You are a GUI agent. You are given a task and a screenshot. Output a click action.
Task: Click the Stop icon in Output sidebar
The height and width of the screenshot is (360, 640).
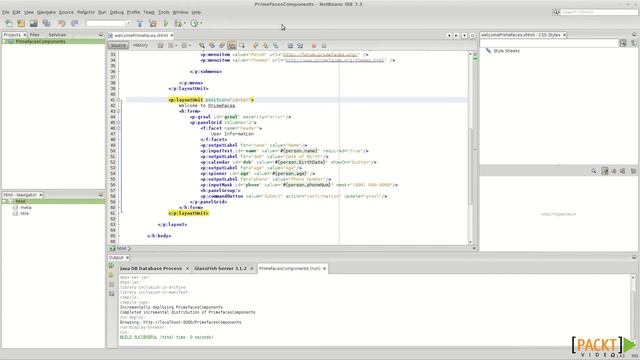pyautogui.click(x=111, y=284)
